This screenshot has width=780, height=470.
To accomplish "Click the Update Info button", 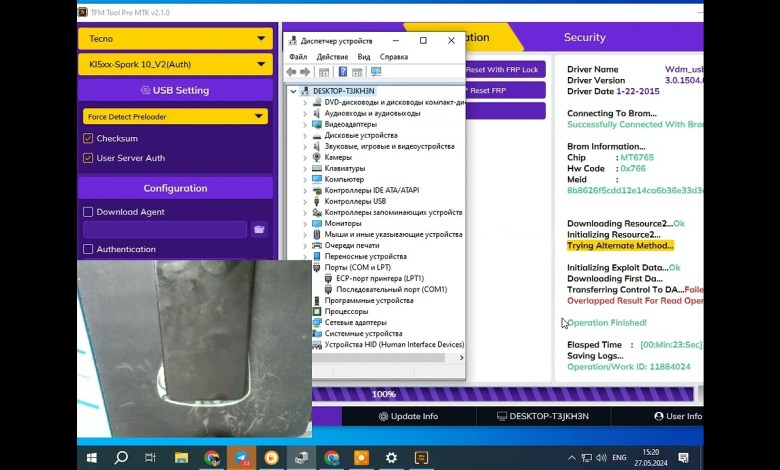I will pos(409,416).
